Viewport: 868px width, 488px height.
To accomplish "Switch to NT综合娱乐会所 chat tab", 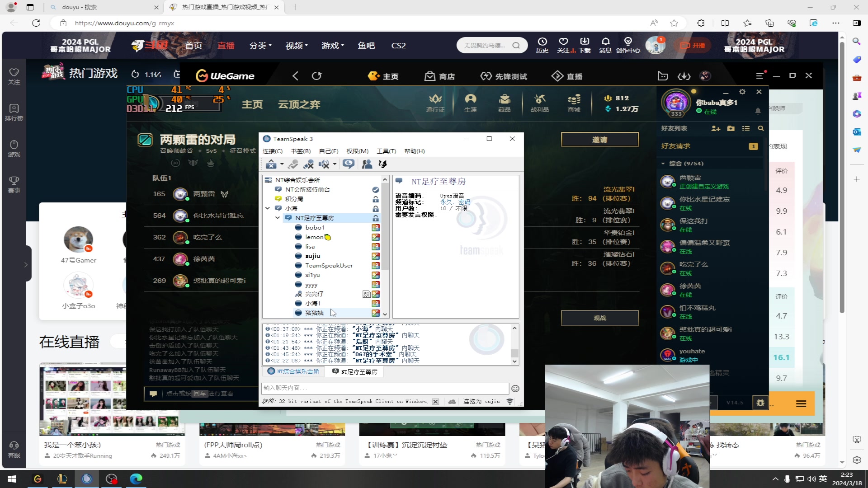I will [293, 371].
